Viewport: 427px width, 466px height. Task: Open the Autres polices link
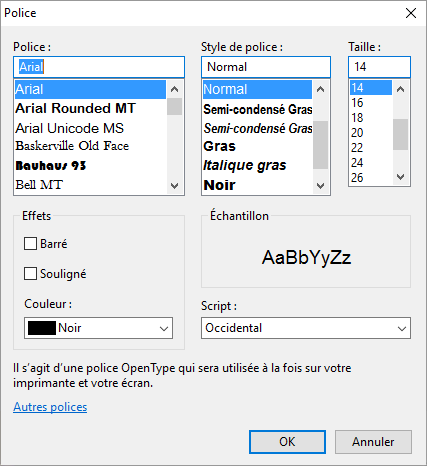[x=50, y=407]
